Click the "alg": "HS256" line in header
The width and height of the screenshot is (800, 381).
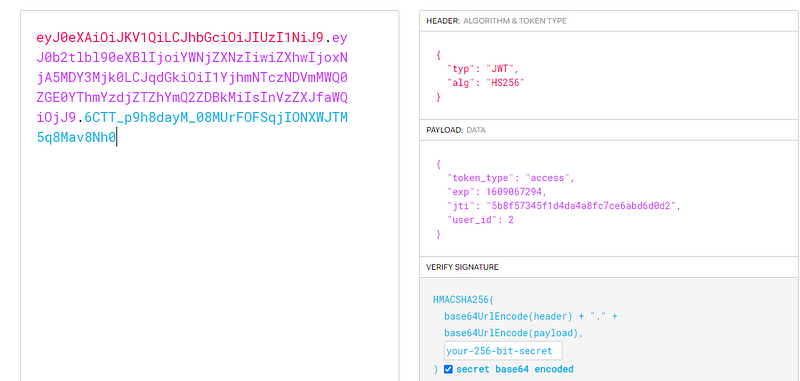pyautogui.click(x=485, y=83)
